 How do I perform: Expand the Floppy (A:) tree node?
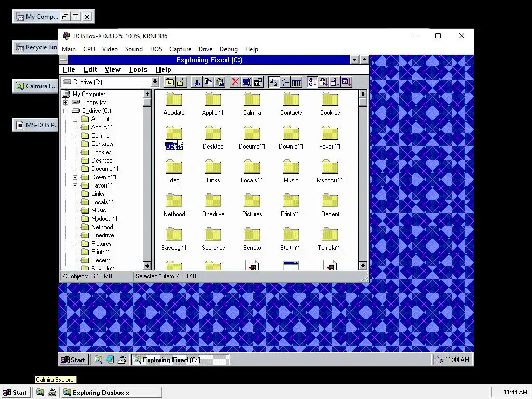66,102
